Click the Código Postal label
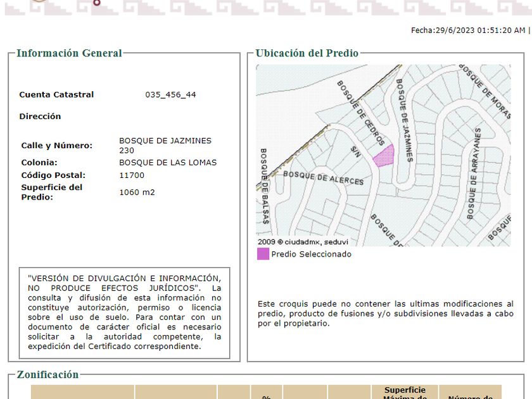This screenshot has width=532, height=399. click(x=53, y=175)
